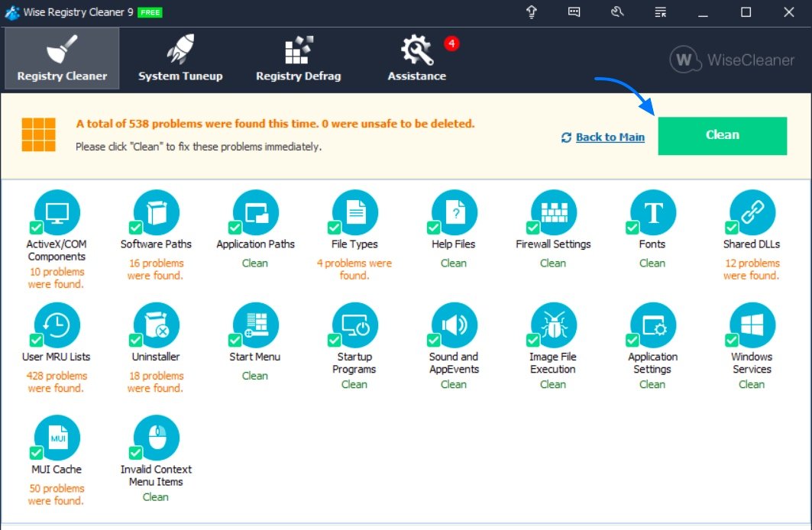Open the File Types category icon
812x530 pixels.
(355, 212)
